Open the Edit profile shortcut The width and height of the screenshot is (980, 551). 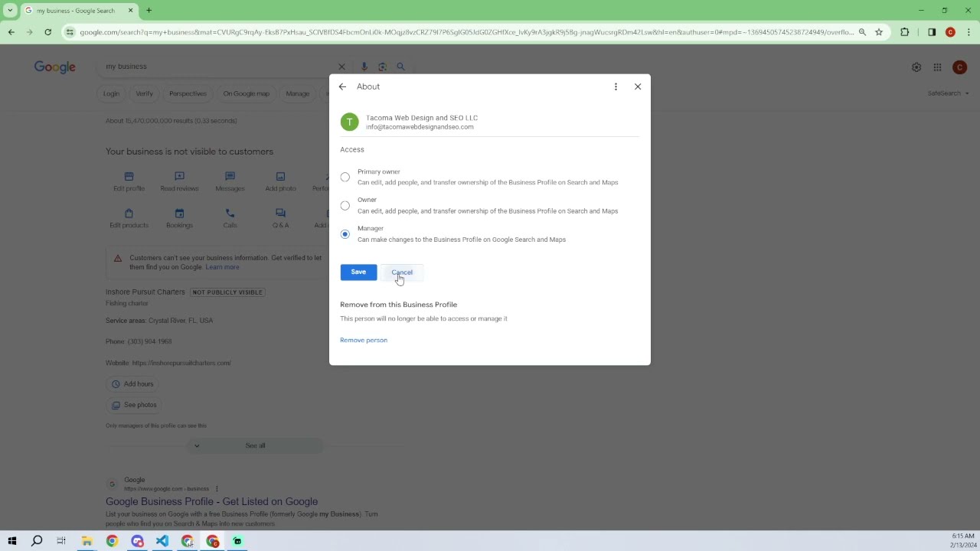tap(129, 181)
